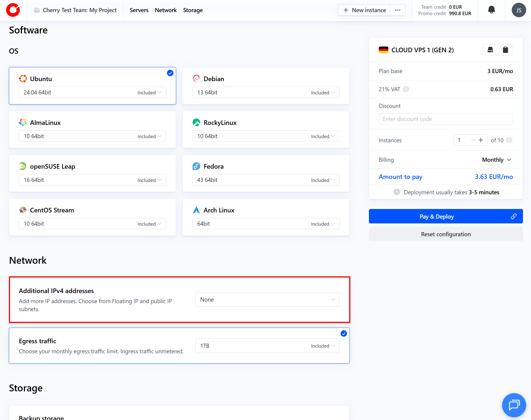Click the server icon beside CLOUD VPS 1
This screenshot has width=531, height=420.
(490, 50)
